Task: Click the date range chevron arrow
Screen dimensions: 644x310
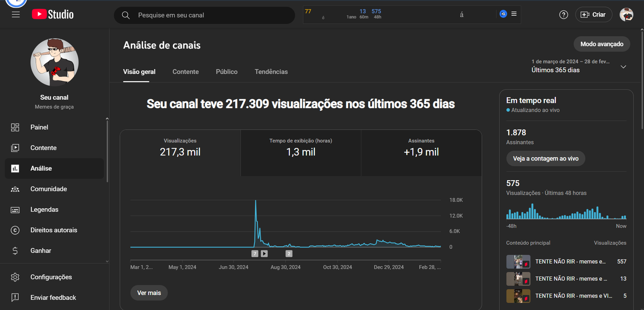Action: tap(623, 67)
